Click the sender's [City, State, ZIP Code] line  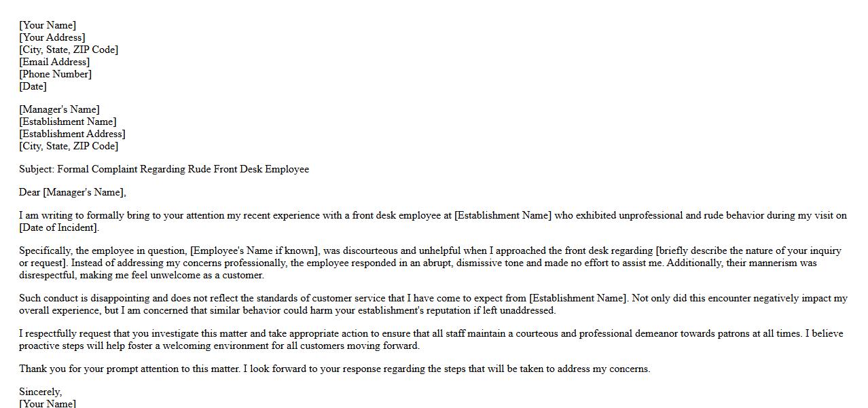click(x=69, y=50)
